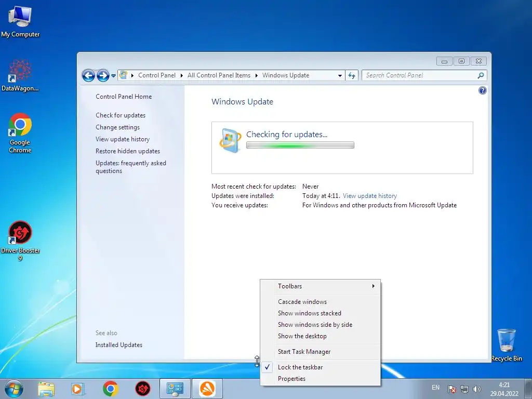Open the DataWagon desktop shortcut
Image resolution: width=532 pixels, height=399 pixels.
tap(20, 76)
